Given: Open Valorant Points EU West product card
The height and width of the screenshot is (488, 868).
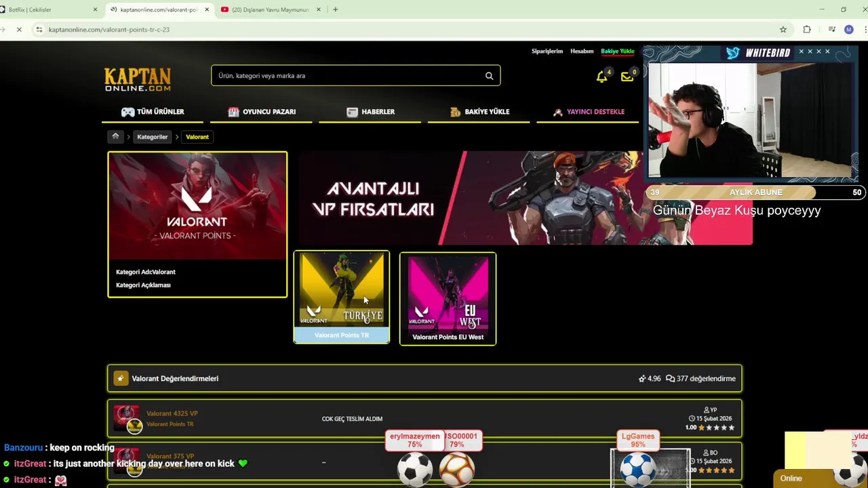Looking at the screenshot, I should click(x=448, y=299).
